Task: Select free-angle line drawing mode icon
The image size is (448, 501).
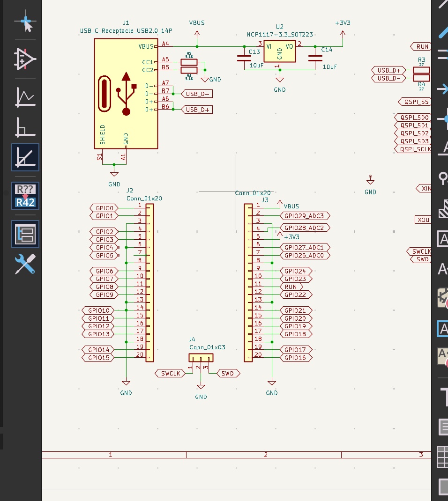Action: tap(25, 97)
